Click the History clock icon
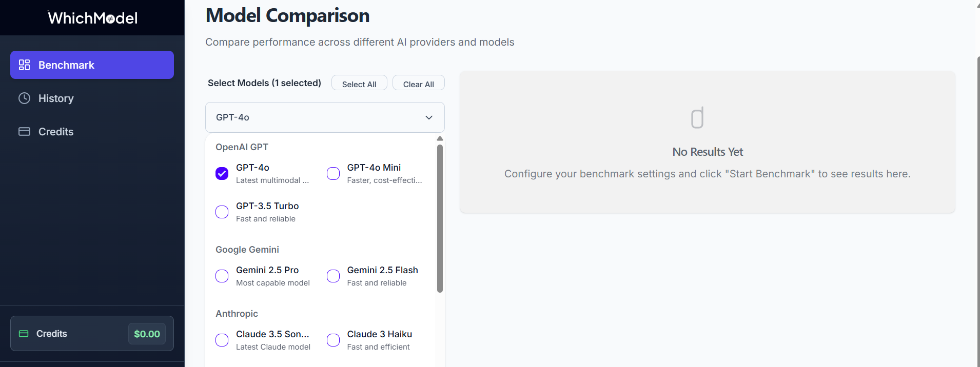Image resolution: width=980 pixels, height=367 pixels. click(x=24, y=98)
